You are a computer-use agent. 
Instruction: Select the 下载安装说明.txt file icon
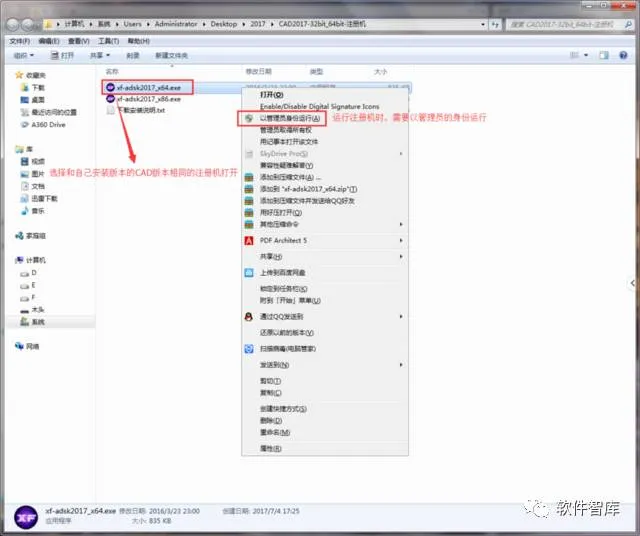click(110, 110)
